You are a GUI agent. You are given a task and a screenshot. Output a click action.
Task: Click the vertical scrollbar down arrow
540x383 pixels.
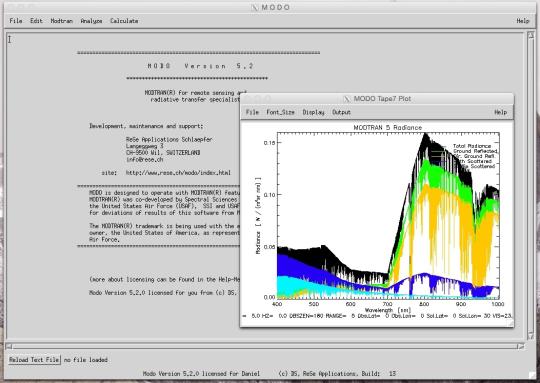pos(531,335)
